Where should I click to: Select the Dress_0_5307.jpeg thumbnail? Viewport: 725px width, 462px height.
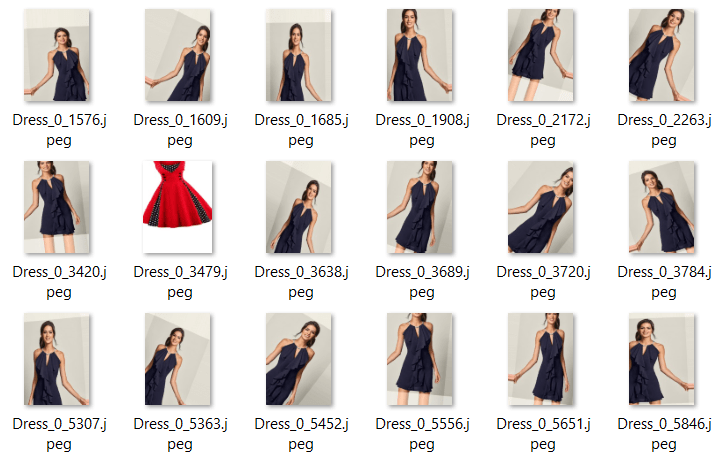point(57,359)
